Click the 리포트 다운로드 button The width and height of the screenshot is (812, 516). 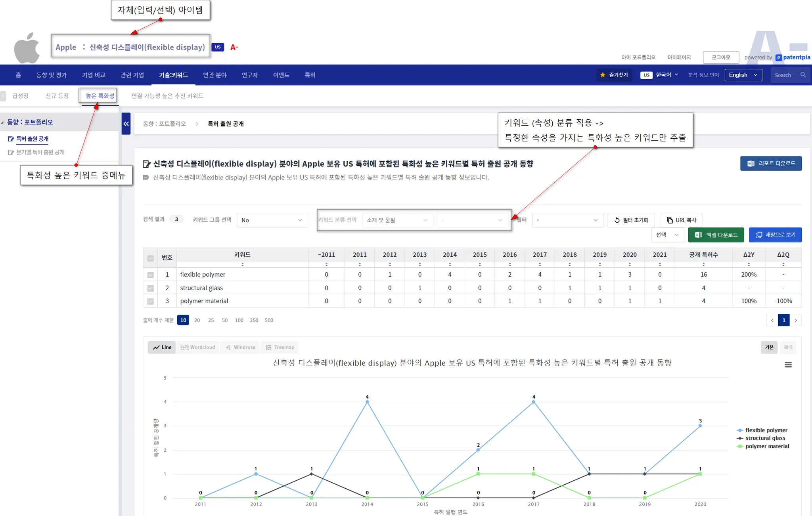770,164
